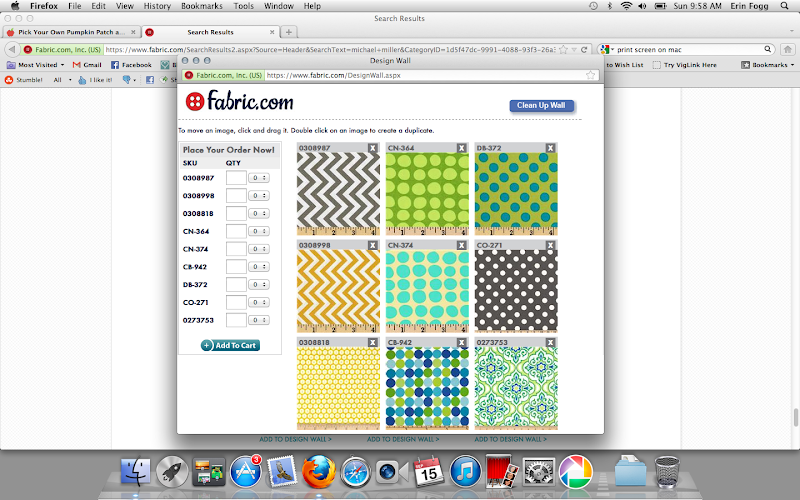Click the Clean Up Wall button
The height and width of the screenshot is (500, 800).
coord(541,106)
